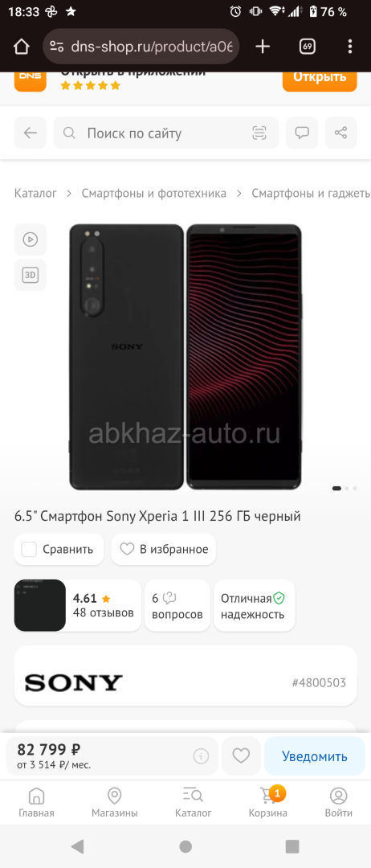The width and height of the screenshot is (371, 868).
Task: Click the Уведомить button
Action: 315,755
